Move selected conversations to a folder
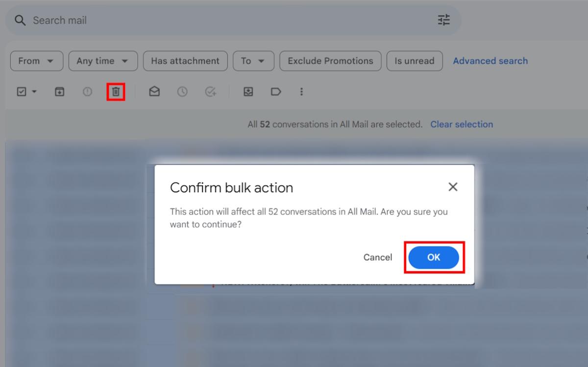This screenshot has height=367, width=588. [x=248, y=92]
